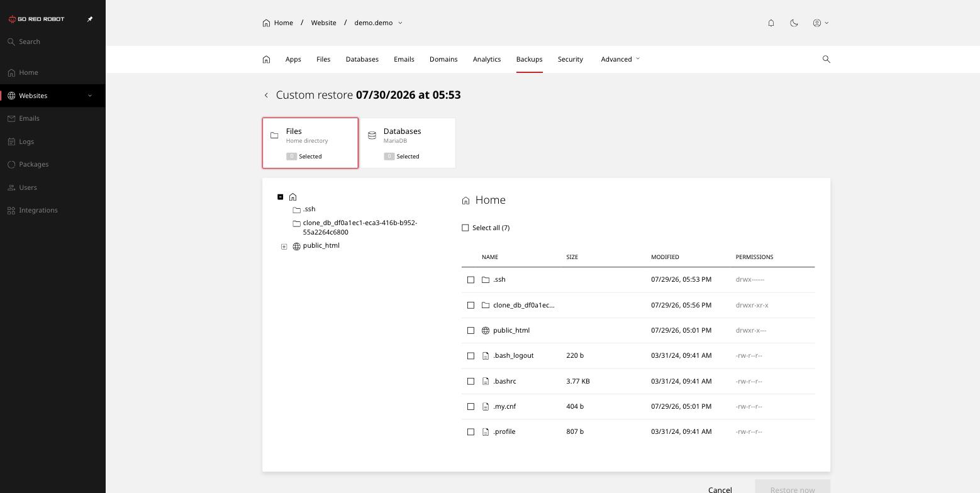
Task: Sort by the NAME column header
Action: tap(490, 257)
